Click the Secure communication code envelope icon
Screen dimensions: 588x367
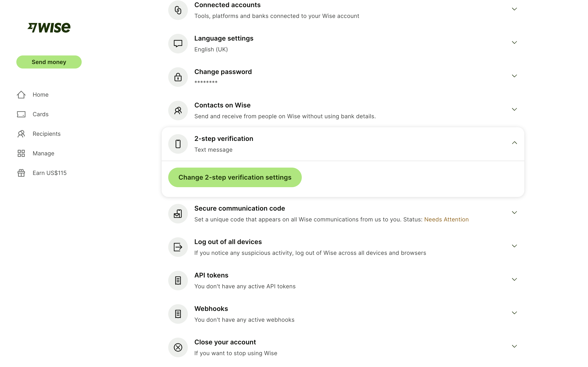point(178,214)
